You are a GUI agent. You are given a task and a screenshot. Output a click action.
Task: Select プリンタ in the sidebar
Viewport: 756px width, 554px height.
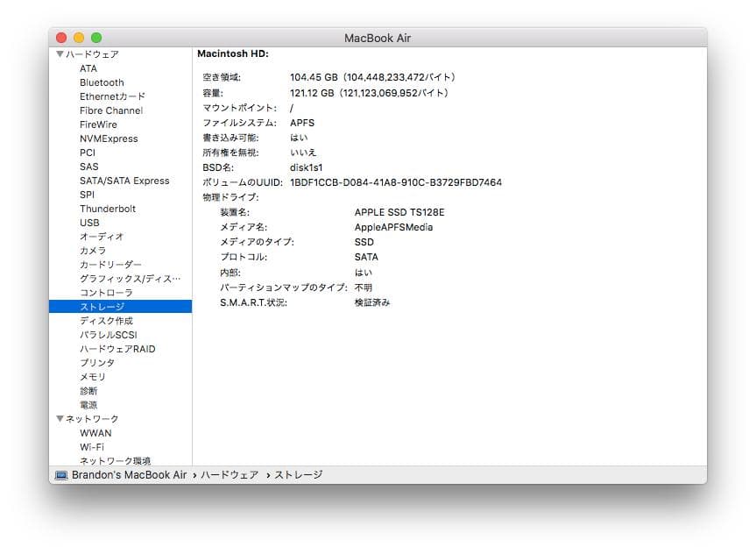click(97, 362)
